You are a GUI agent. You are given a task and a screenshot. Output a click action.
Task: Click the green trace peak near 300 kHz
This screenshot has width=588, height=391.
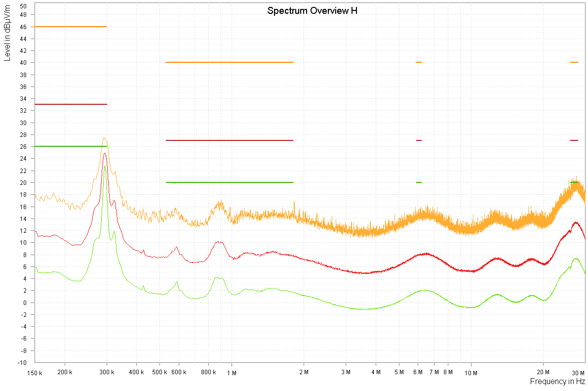tap(105, 167)
